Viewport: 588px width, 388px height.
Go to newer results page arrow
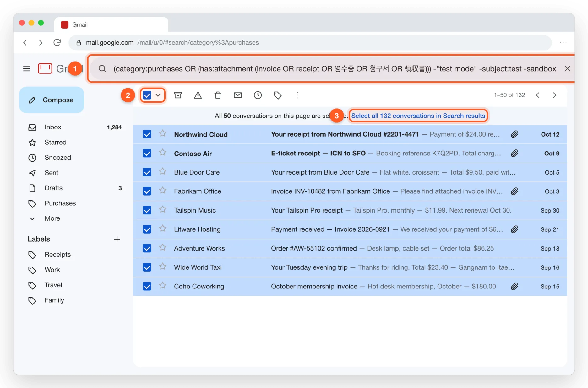pyautogui.click(x=538, y=95)
